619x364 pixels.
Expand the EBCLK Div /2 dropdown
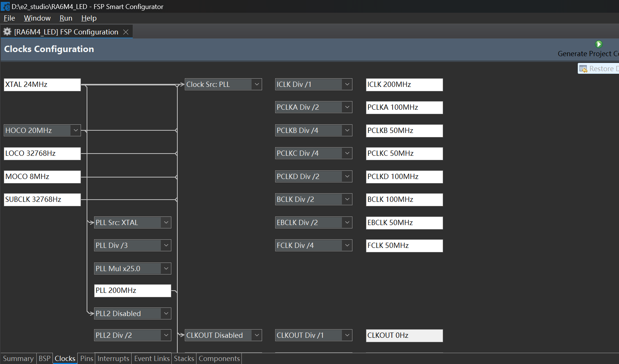pos(347,222)
